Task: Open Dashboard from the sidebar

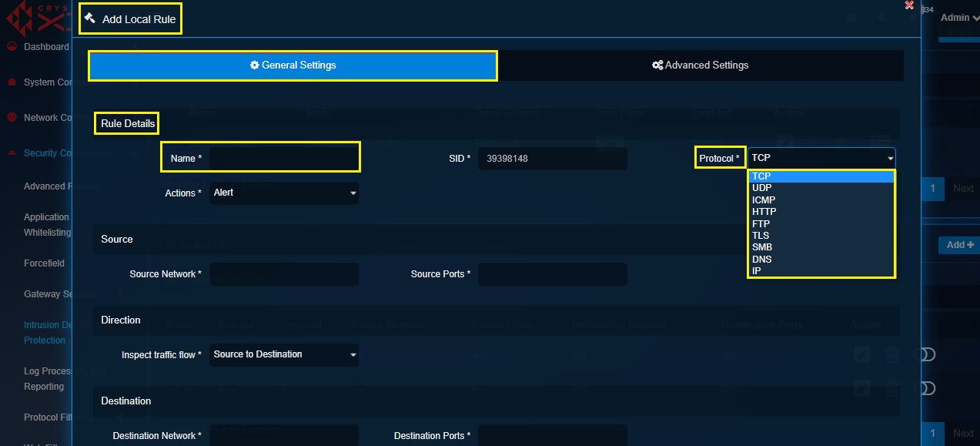Action: [45, 47]
